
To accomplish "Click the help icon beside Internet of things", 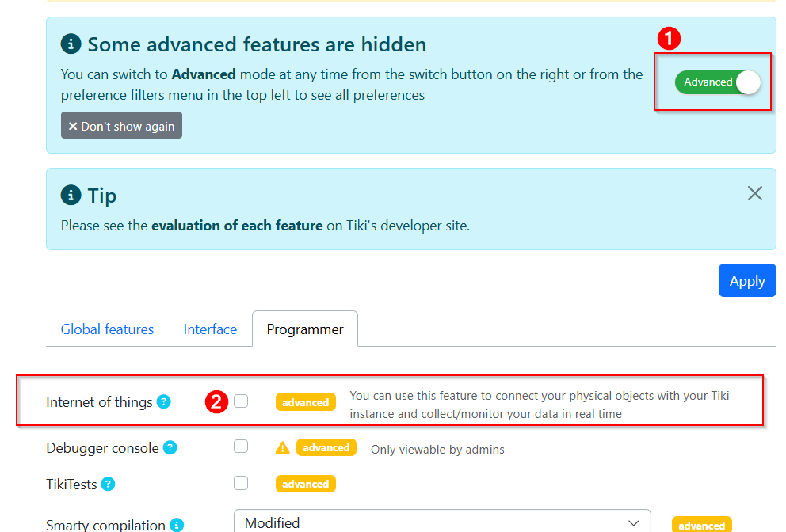I will point(164,401).
